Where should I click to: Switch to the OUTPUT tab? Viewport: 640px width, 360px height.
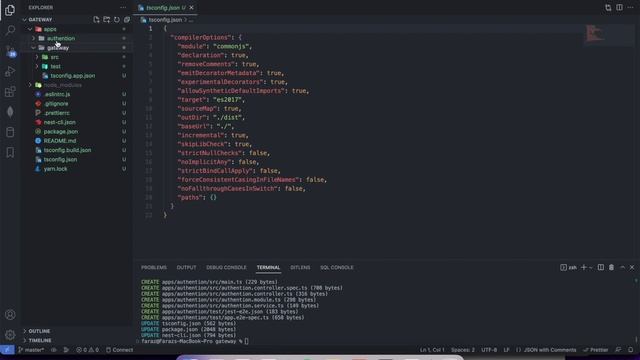pos(186,267)
